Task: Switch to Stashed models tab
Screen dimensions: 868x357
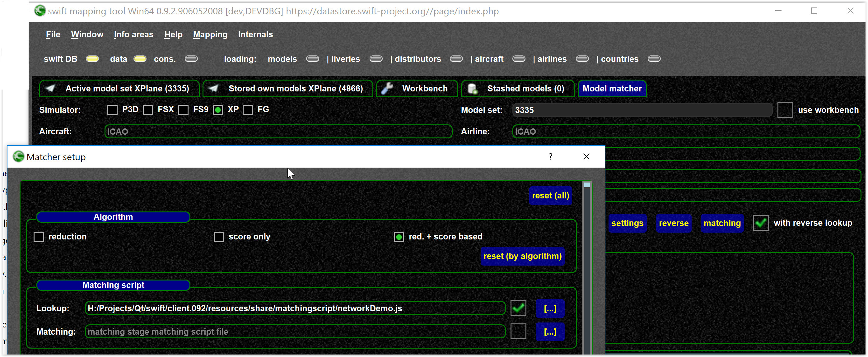Action: point(518,89)
